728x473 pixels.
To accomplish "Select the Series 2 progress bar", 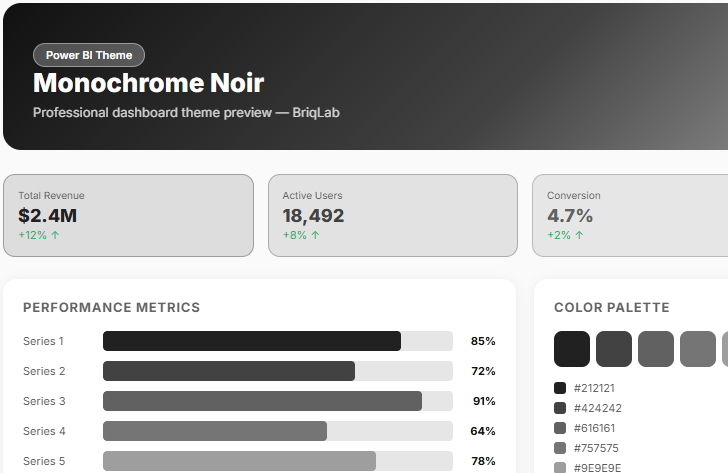I will [x=277, y=371].
